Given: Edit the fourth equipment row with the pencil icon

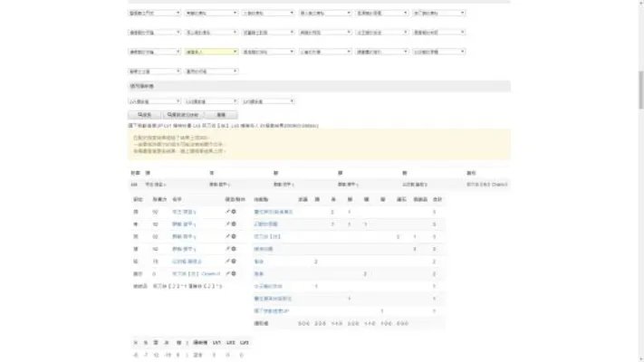Looking at the screenshot, I should (227, 248).
